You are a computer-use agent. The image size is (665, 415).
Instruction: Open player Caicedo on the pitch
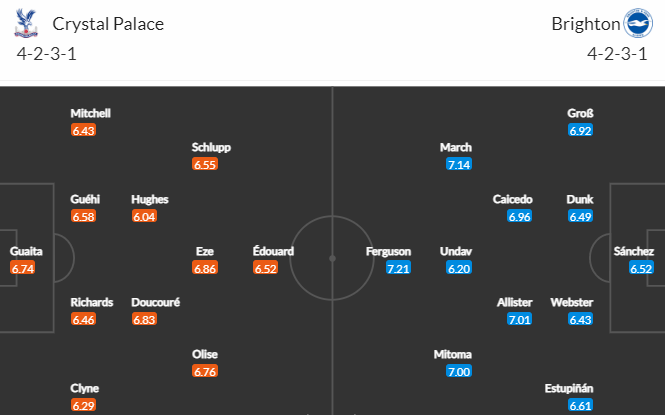(x=512, y=199)
